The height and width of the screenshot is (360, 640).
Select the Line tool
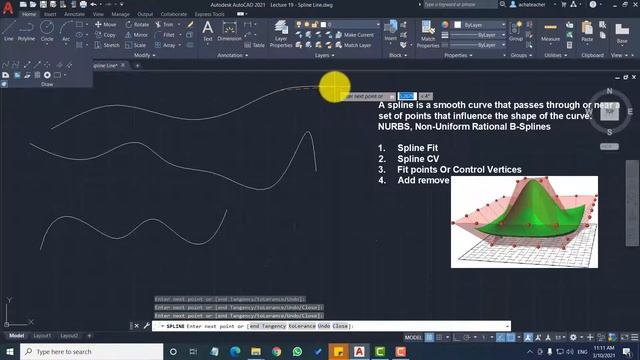pos(8,31)
